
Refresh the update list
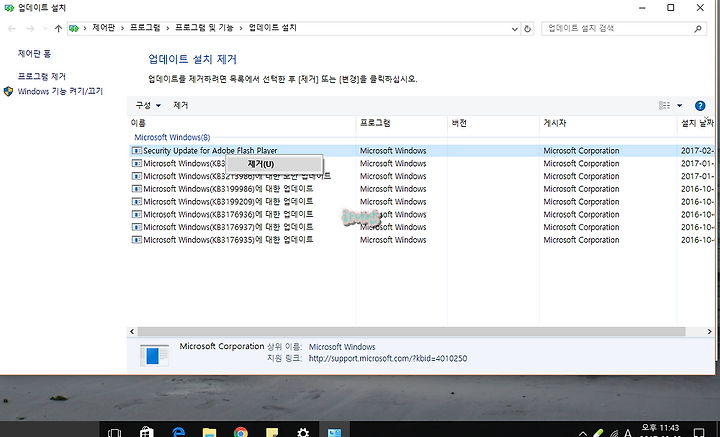click(528, 28)
